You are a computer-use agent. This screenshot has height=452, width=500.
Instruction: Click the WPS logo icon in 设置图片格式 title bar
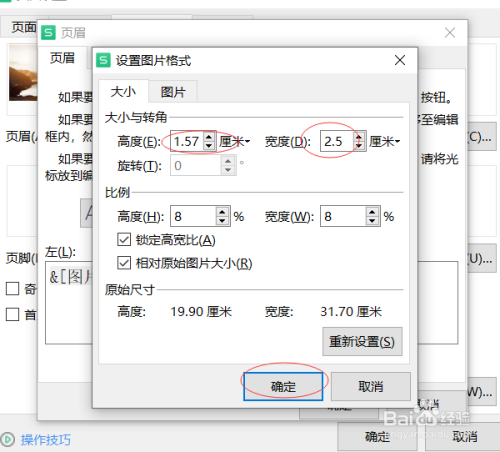pyautogui.click(x=103, y=60)
